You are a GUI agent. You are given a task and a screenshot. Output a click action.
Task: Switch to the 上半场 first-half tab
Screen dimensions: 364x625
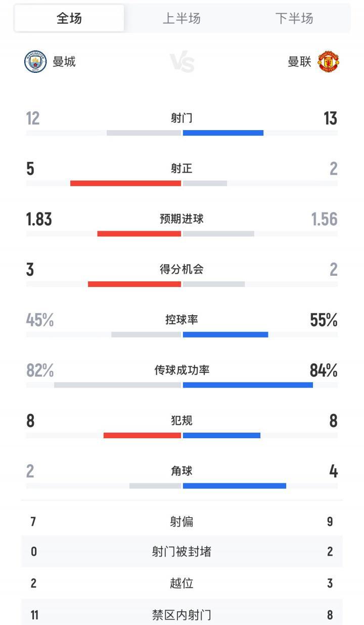click(181, 19)
